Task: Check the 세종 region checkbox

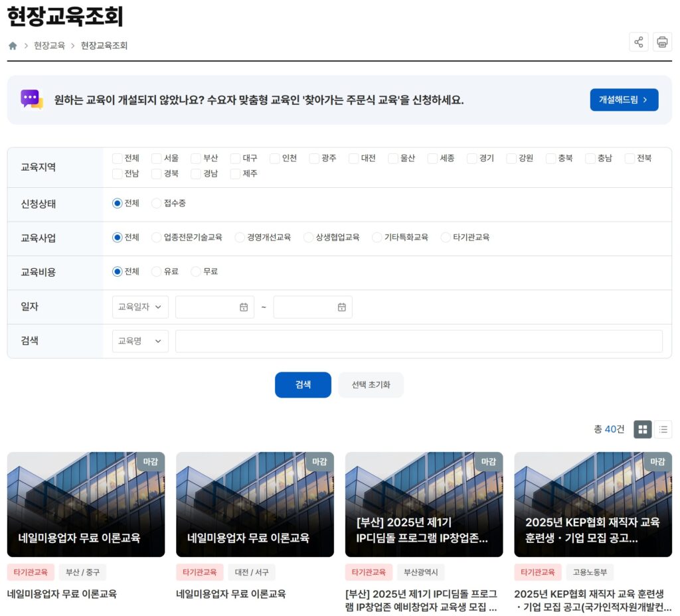Action: tap(432, 158)
